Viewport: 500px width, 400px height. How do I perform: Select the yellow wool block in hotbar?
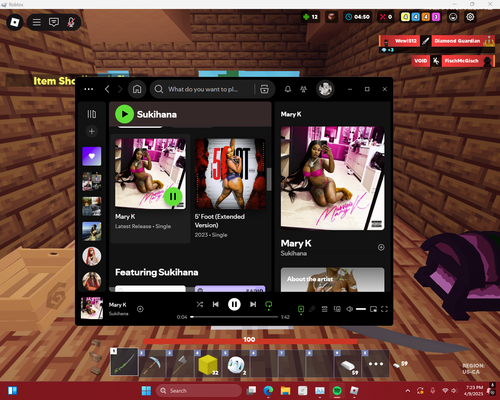(208, 363)
